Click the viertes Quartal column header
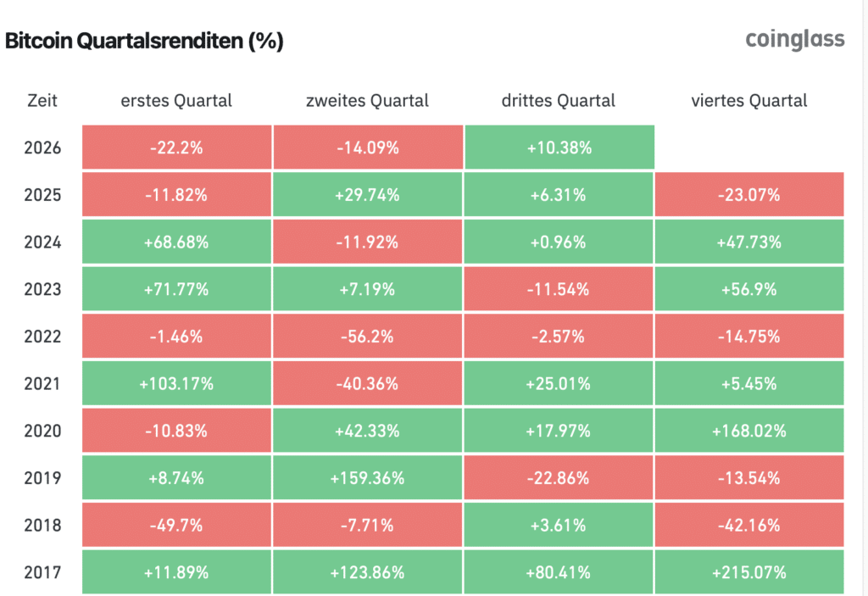The height and width of the screenshot is (596, 868). (x=749, y=101)
